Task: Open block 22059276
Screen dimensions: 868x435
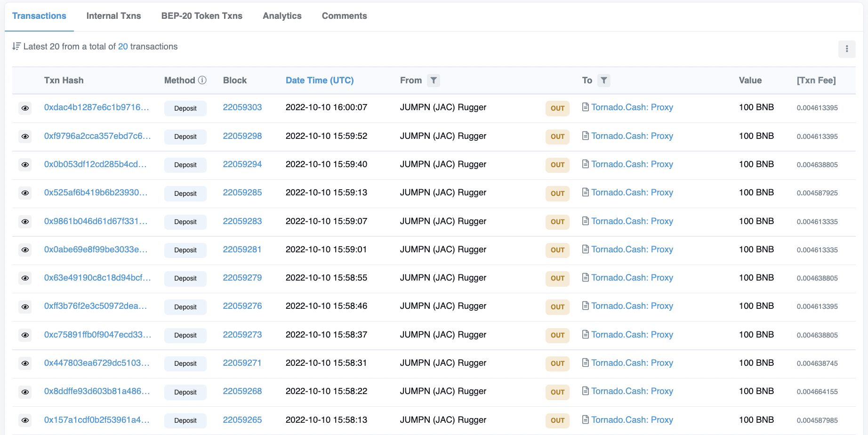Action: (x=242, y=306)
